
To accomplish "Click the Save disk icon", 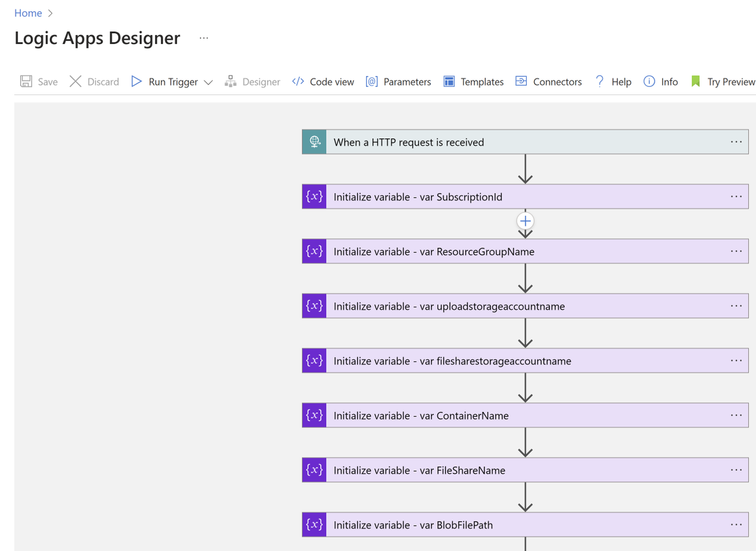I will pos(26,81).
